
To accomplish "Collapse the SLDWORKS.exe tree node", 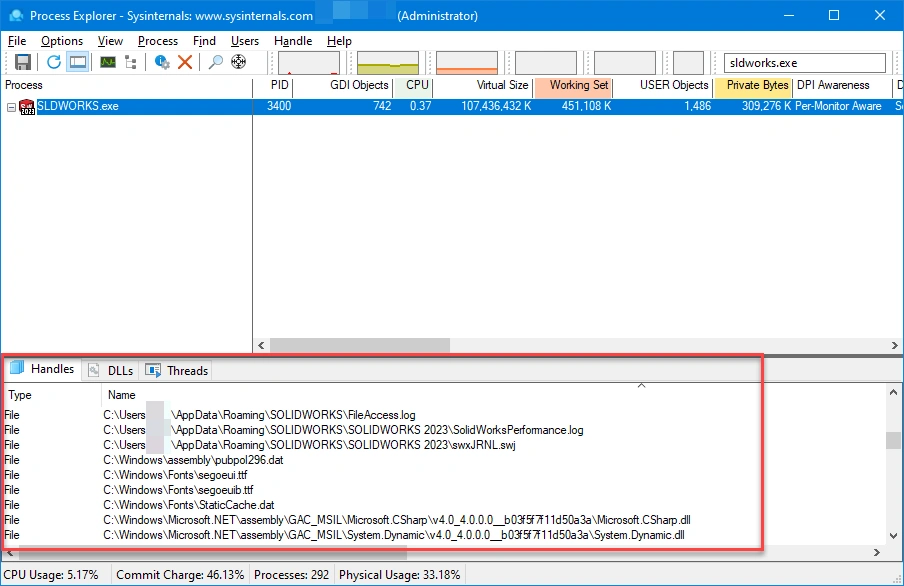I will pos(11,107).
